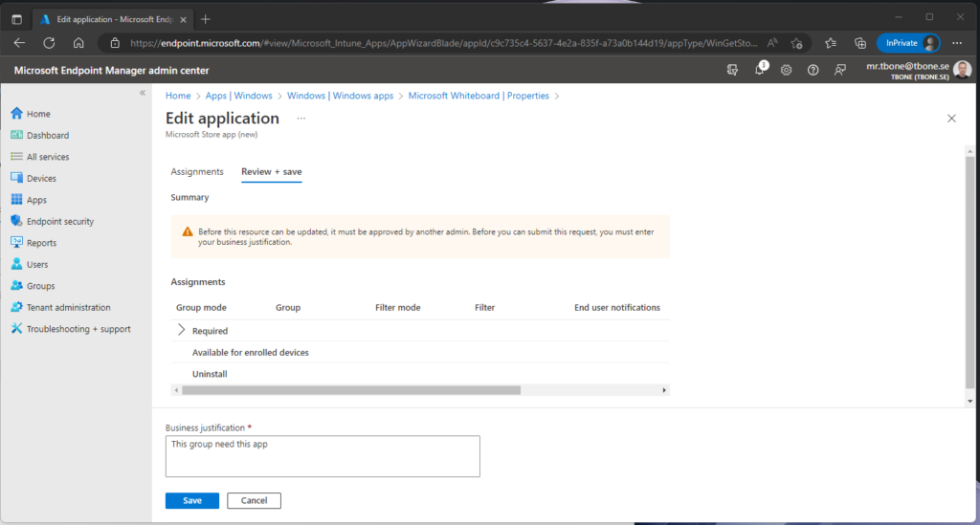Click the horizontal scrollbar under assignments table
Viewport: 980px width, 525px height.
[x=351, y=390]
